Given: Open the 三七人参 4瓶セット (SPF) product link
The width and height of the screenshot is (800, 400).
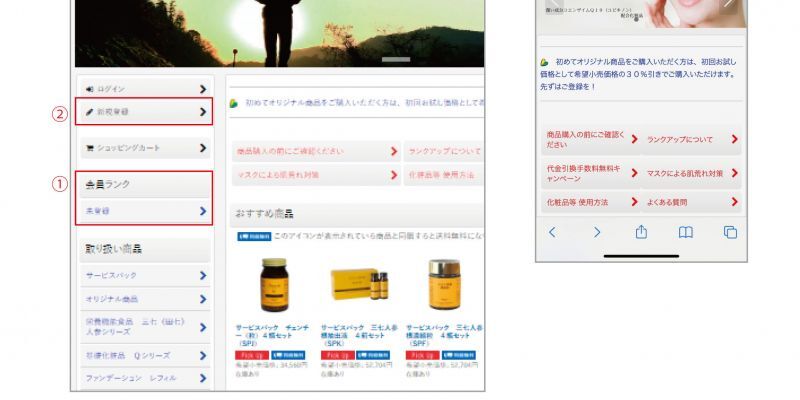Looking at the screenshot, I should [445, 336].
